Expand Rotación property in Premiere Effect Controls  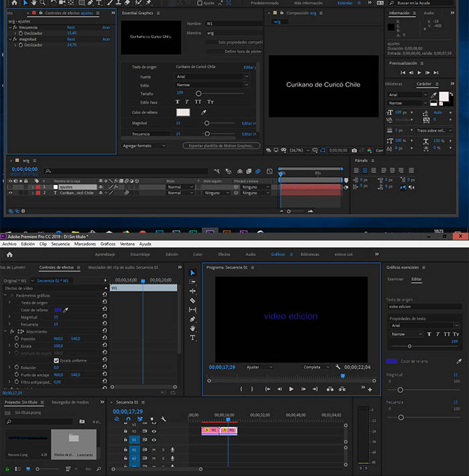9,367
